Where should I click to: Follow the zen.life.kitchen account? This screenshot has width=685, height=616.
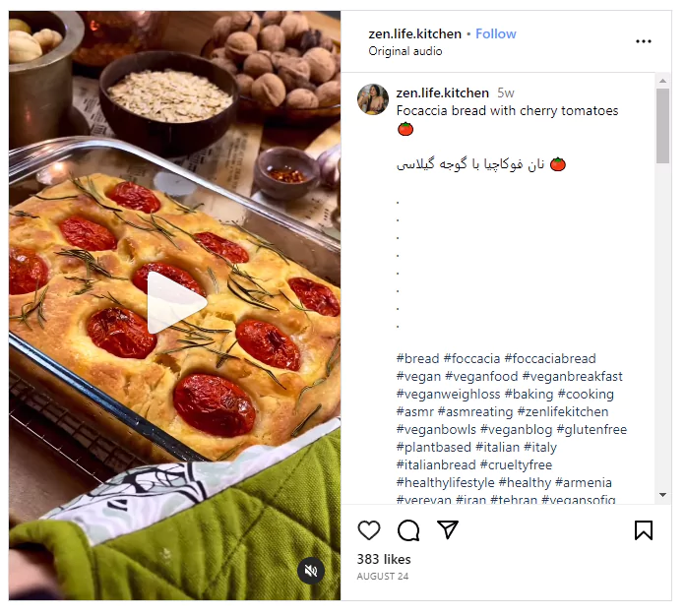496,33
